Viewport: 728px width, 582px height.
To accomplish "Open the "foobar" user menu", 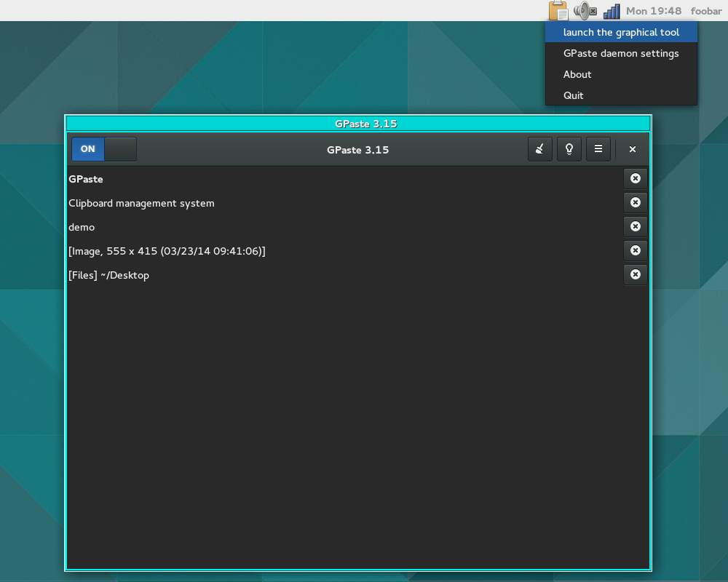I will click(705, 11).
